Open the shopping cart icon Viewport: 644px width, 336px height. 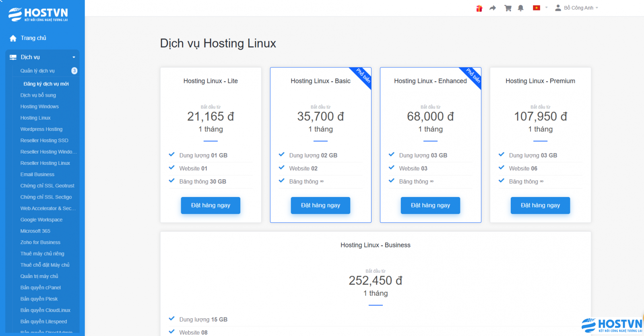[x=508, y=8]
